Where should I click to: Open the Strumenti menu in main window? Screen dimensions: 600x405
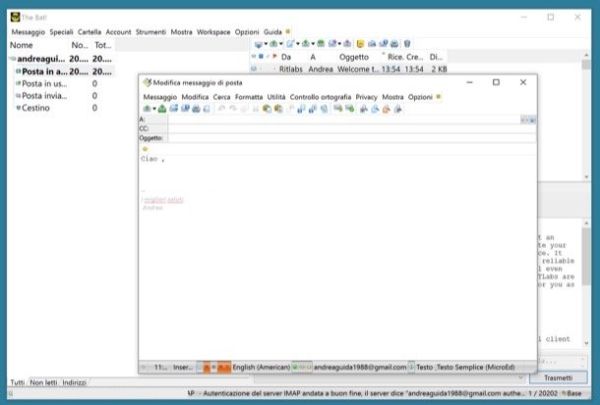coord(150,32)
